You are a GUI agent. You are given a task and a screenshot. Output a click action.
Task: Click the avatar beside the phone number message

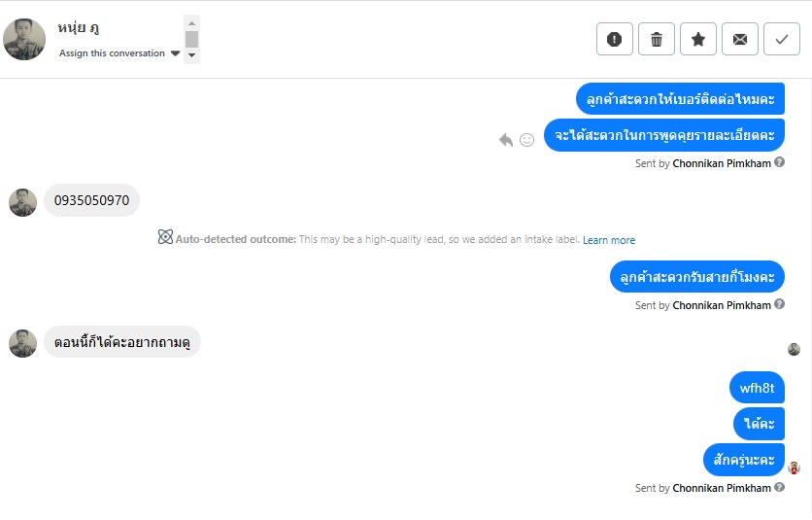coord(22,202)
